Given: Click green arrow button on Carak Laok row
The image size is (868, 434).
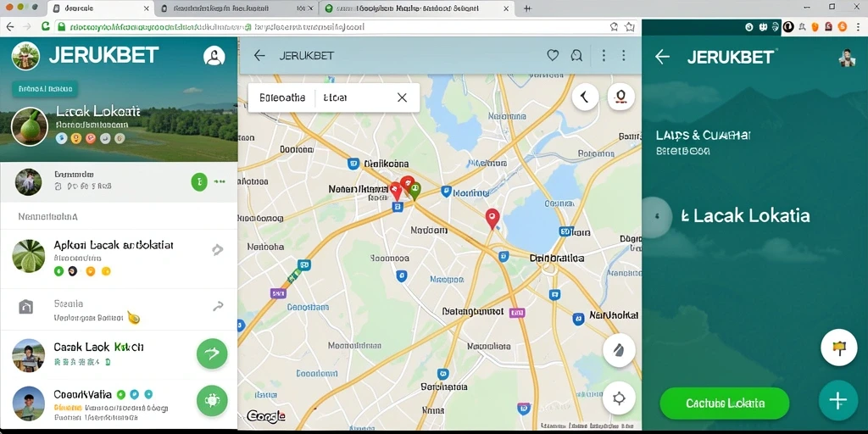Looking at the screenshot, I should (x=212, y=353).
